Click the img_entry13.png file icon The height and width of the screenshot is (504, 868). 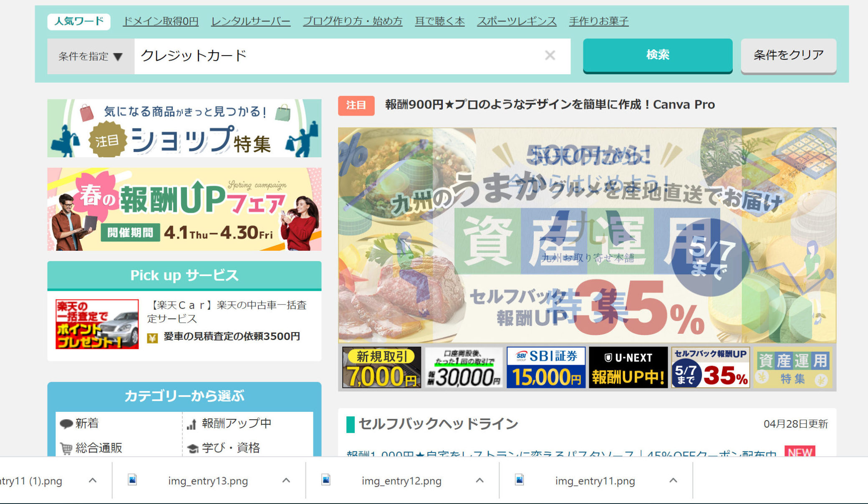point(132,480)
